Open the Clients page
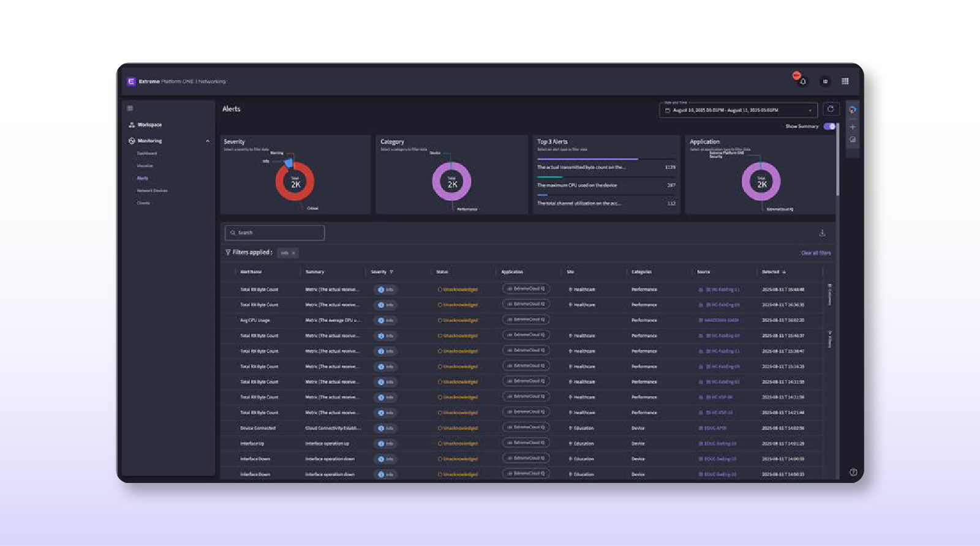980x546 pixels. 143,203
